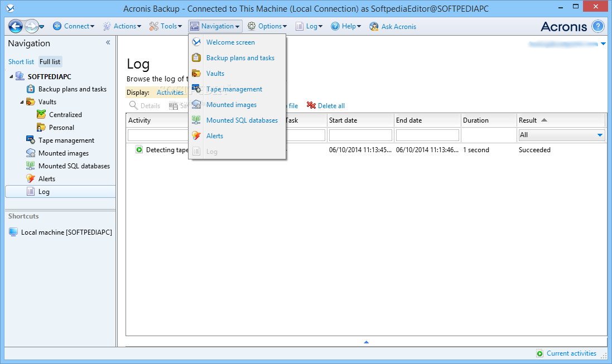Choose Backup plans and tasks in menu
The height and width of the screenshot is (364, 612).
tap(237, 58)
